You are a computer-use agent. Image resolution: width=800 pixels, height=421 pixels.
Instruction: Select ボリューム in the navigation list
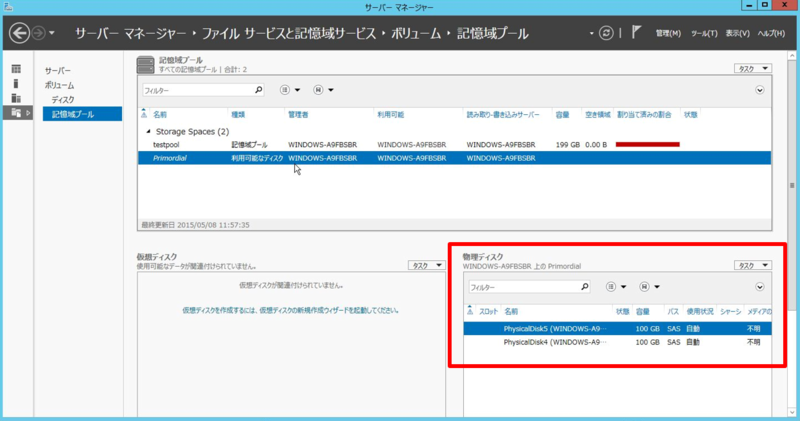point(59,86)
